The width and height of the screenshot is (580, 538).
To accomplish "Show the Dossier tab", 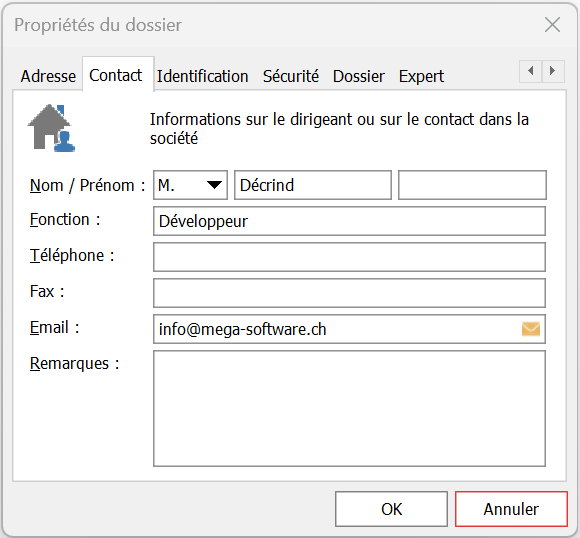I will pos(359,76).
